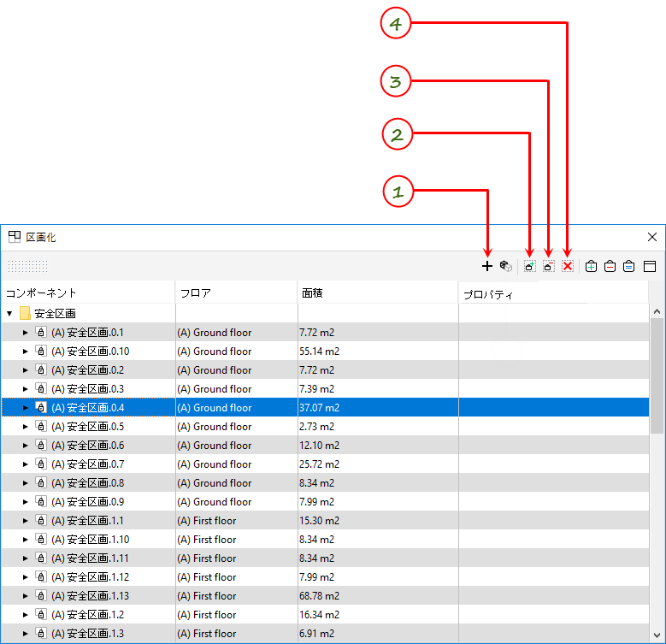
Task: Select the (A) 安全区画.1.12 tree item
Action: point(90,577)
